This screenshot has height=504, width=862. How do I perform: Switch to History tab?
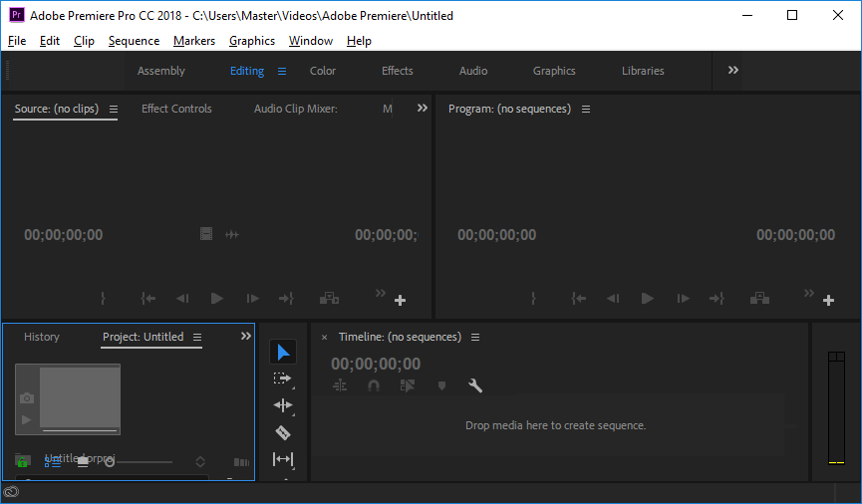[x=42, y=337]
